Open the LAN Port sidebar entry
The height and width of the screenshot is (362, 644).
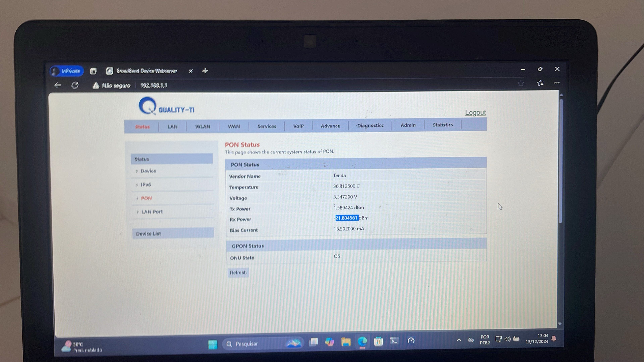tap(152, 212)
